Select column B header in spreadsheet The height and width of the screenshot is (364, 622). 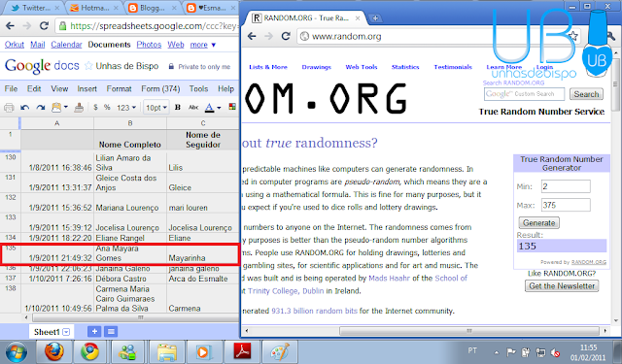pos(130,123)
